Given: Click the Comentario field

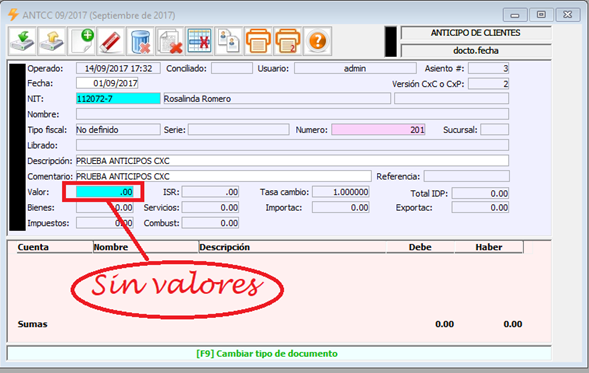Looking at the screenshot, I should 224,176.
